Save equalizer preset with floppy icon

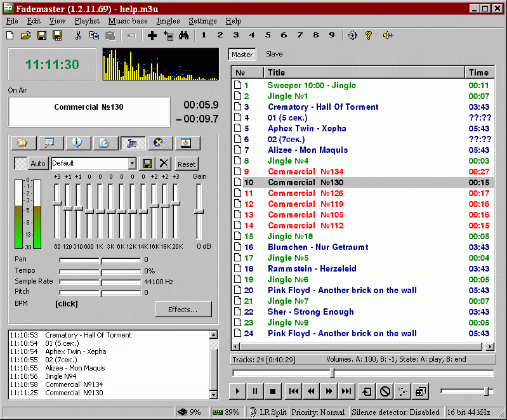(147, 164)
